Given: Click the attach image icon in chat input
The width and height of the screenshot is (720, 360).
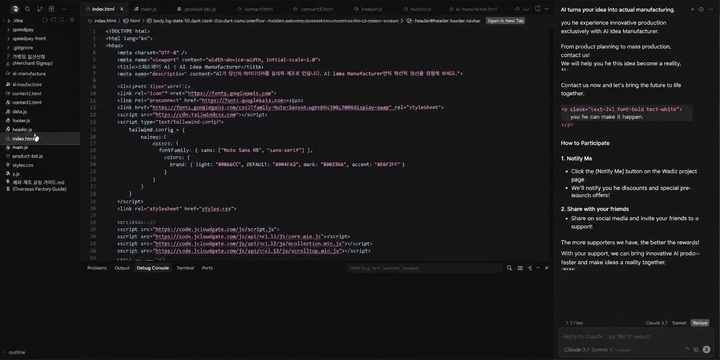Looking at the screenshot, I should pyautogui.click(x=696, y=349).
